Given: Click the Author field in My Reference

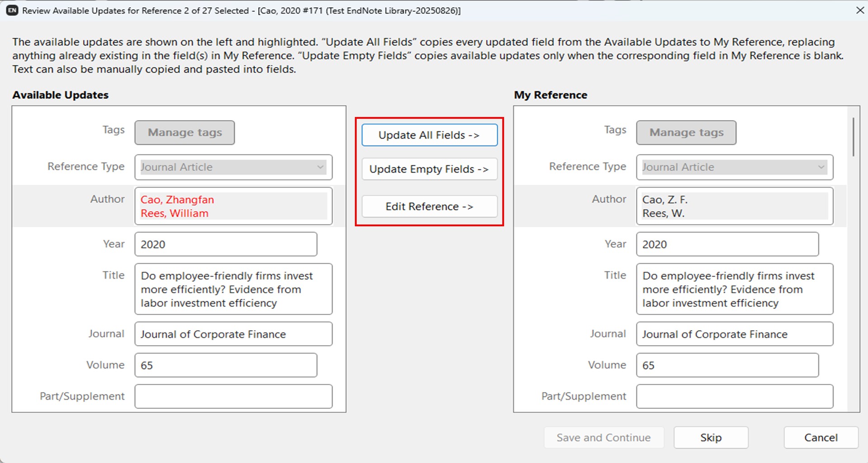Looking at the screenshot, I should [734, 206].
